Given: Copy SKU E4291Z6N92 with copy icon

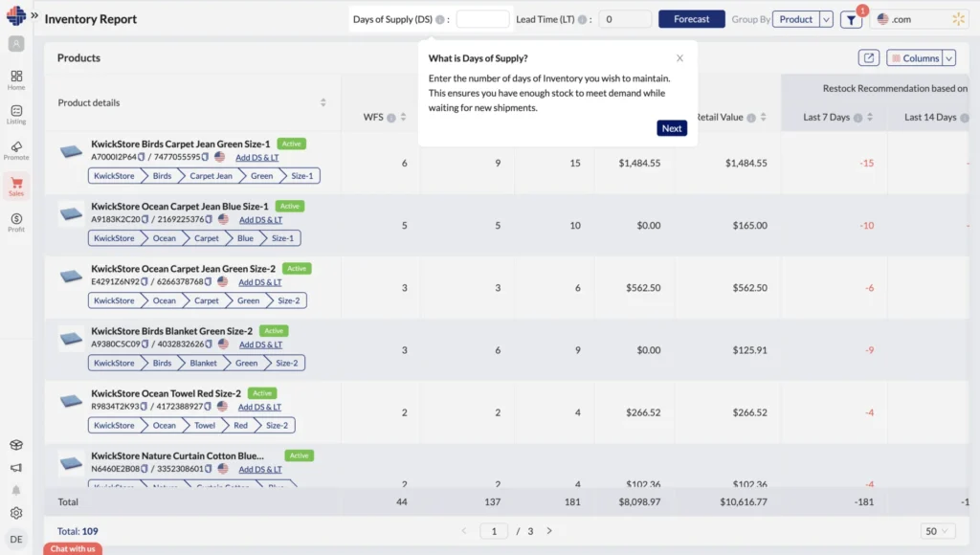Looking at the screenshot, I should pyautogui.click(x=145, y=282).
